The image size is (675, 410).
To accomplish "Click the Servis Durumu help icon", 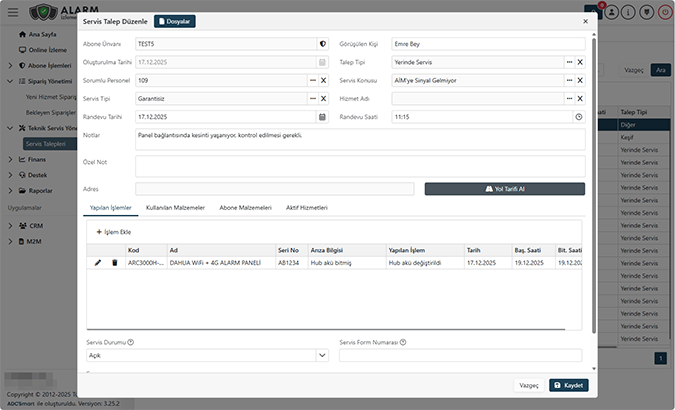I will tap(131, 342).
